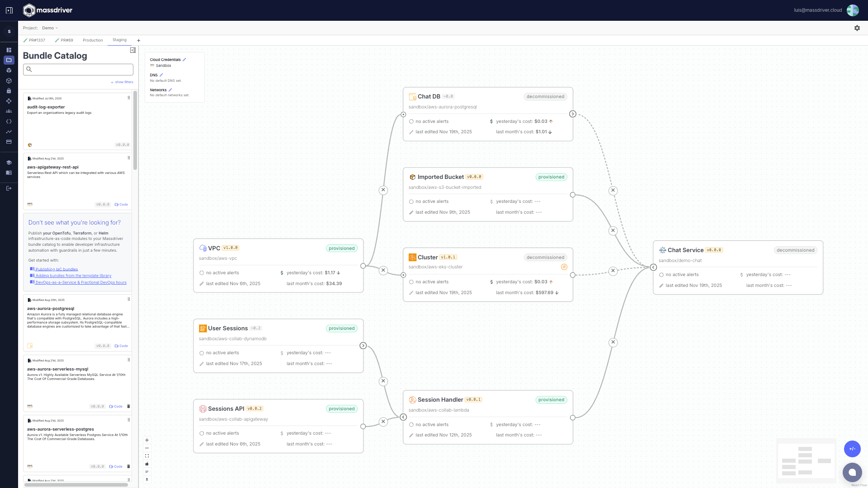Open the Project Demo dropdown
This screenshot has height=488, width=868.
coord(49,28)
